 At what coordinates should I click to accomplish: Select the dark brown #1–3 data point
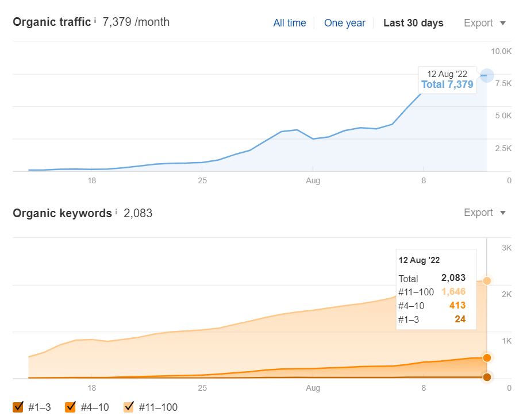(487, 377)
